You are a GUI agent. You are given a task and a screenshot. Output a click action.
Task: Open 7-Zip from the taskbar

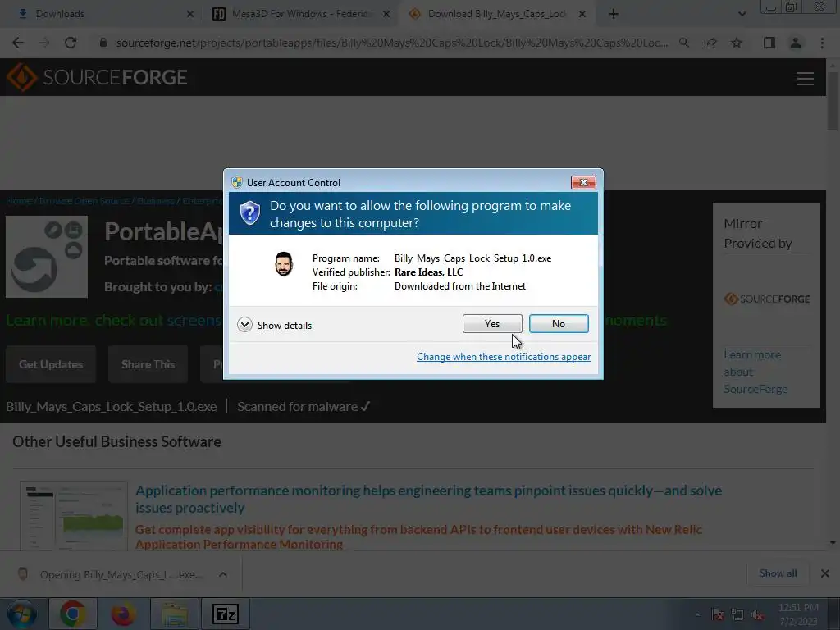226,614
